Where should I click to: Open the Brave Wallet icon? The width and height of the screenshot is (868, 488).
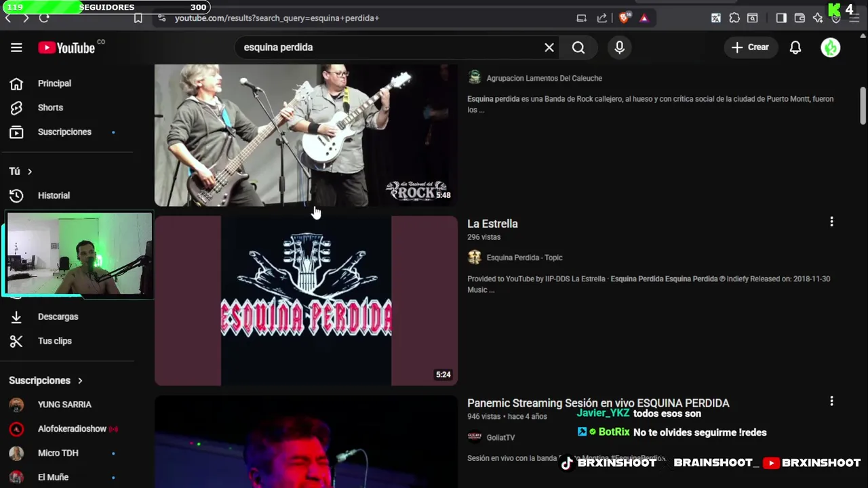[x=800, y=18]
